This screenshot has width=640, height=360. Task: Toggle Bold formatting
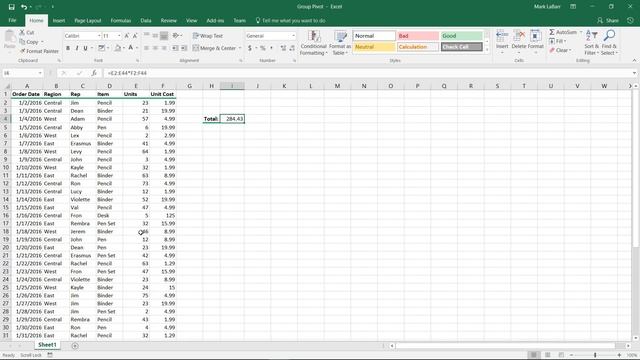click(68, 48)
